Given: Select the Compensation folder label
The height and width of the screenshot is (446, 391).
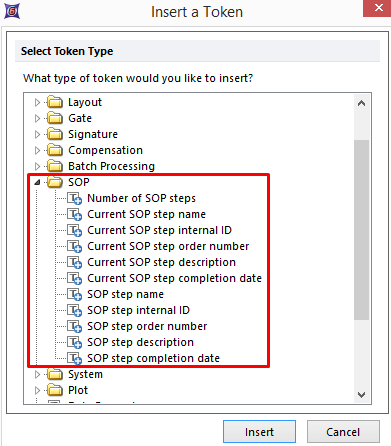Looking at the screenshot, I should [105, 150].
